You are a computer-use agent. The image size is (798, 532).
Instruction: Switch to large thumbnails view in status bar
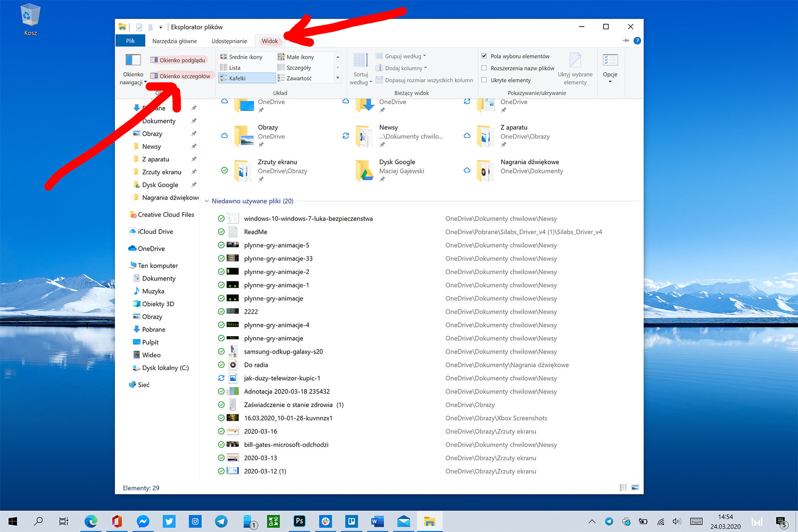[635, 488]
